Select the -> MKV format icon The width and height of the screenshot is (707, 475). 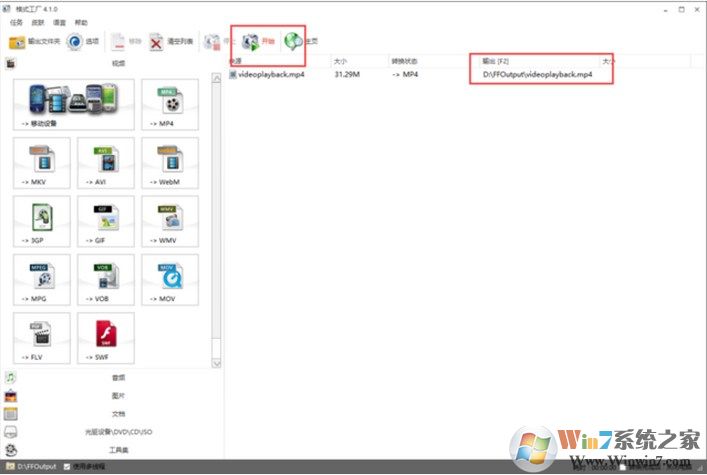tap(42, 163)
